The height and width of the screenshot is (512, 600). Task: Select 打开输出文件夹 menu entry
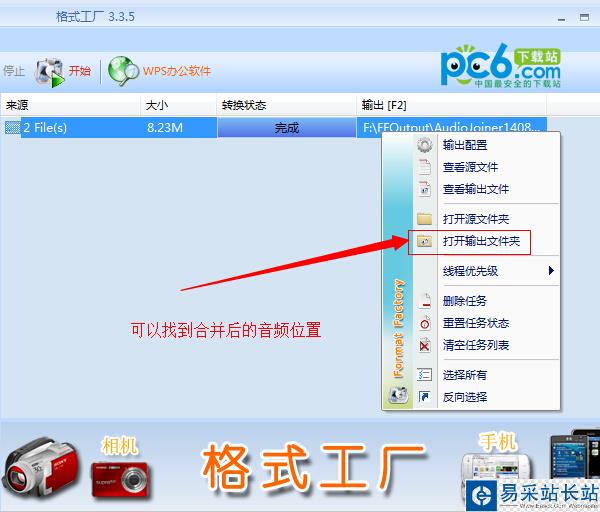pyautogui.click(x=481, y=241)
